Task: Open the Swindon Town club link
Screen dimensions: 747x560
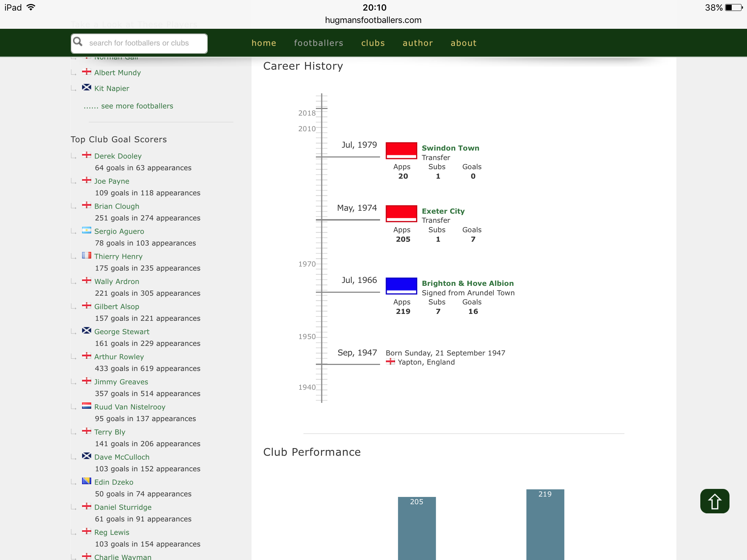Action: pyautogui.click(x=450, y=148)
